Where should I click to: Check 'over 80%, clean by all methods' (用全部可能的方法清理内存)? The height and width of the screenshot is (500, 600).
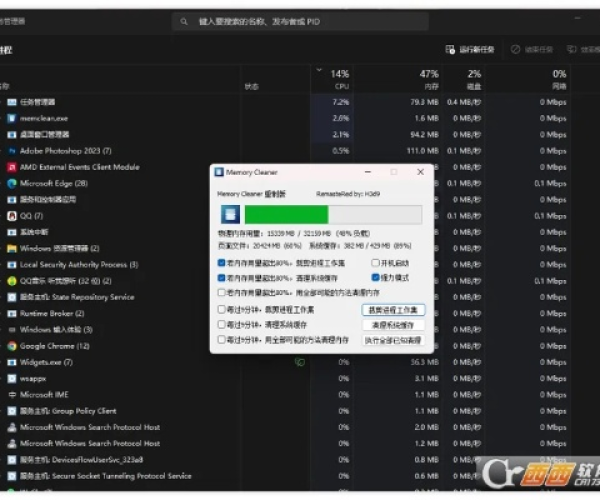(x=221, y=292)
